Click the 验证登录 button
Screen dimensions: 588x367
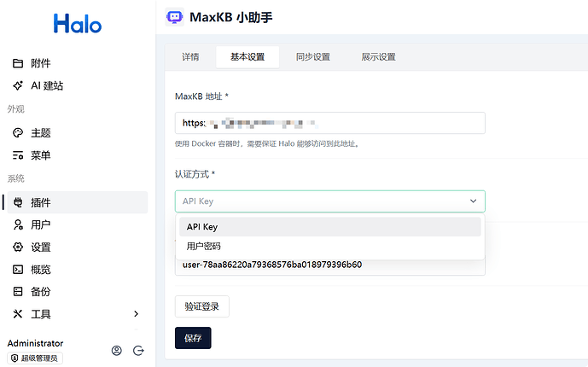coord(202,306)
